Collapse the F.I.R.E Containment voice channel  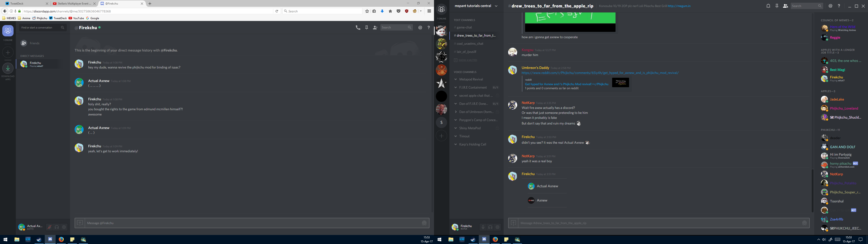455,88
